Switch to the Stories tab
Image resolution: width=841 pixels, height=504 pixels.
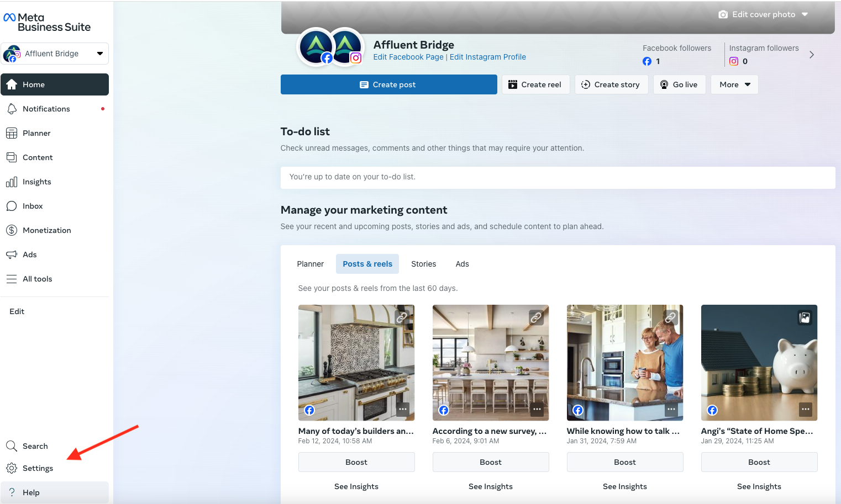click(x=423, y=264)
